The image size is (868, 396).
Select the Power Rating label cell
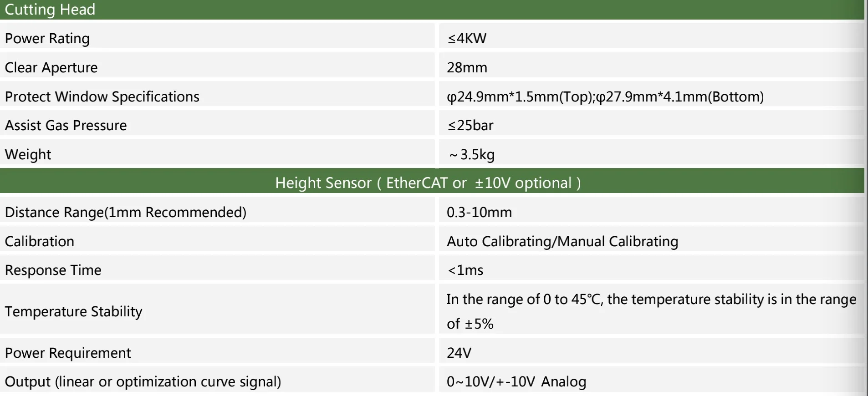tap(47, 39)
